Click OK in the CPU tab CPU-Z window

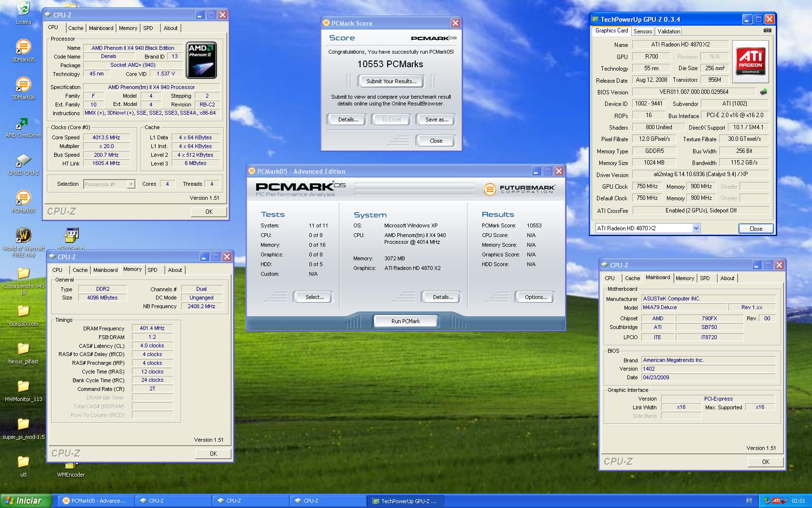tap(209, 211)
